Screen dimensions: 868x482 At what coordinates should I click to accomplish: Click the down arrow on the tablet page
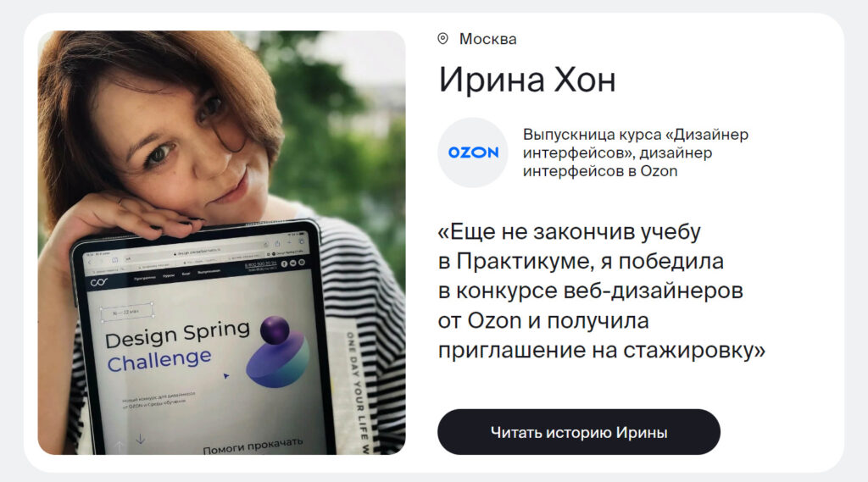[x=141, y=439]
